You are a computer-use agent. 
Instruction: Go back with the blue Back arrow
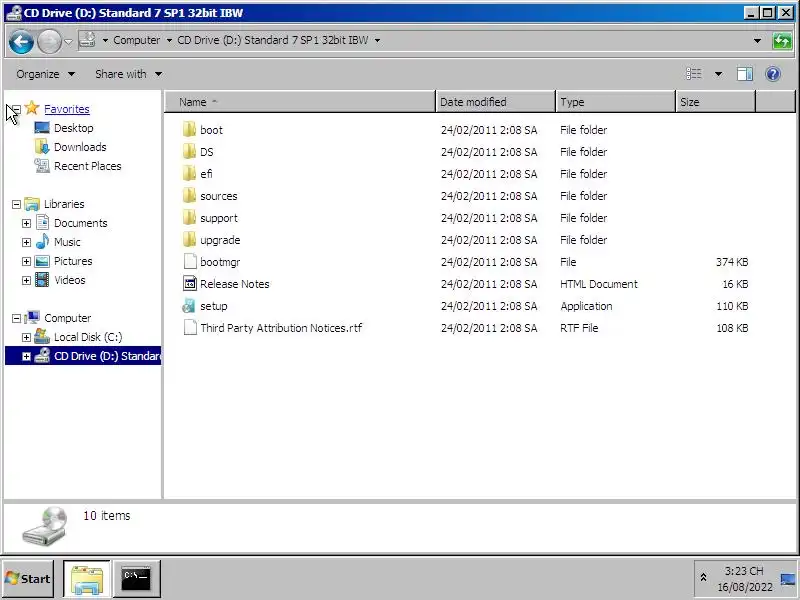21,41
